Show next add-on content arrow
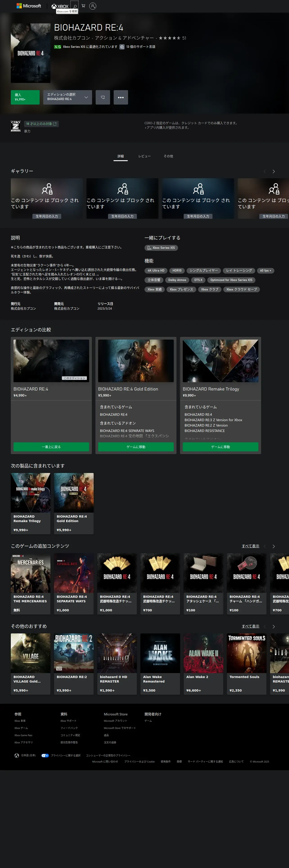Screen dimensions: 289x868 pyautogui.click(x=273, y=546)
